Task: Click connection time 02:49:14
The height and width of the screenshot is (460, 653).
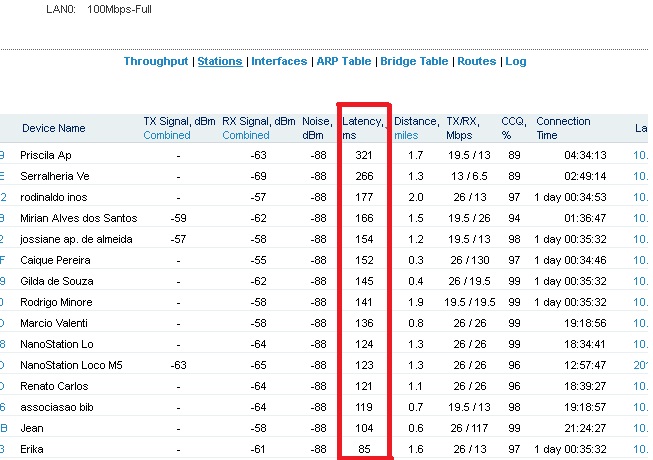Action: tap(585, 176)
